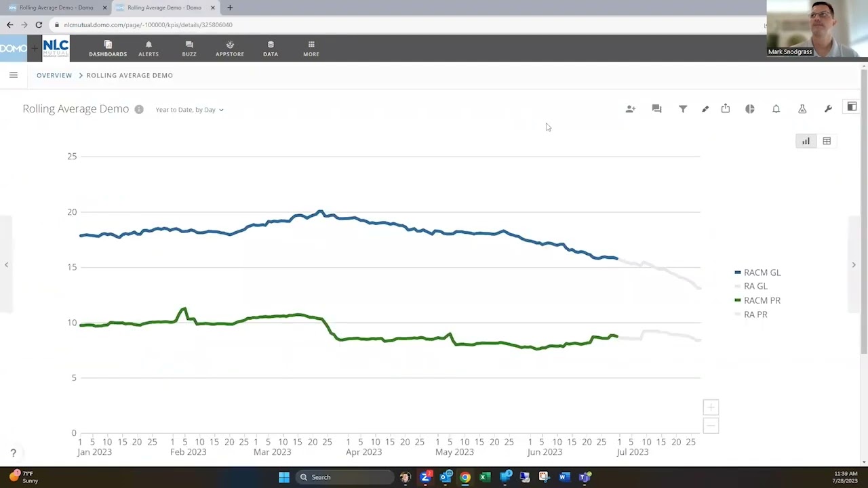Click the help question mark icon
Image resolution: width=868 pixels, height=488 pixels.
click(13, 453)
